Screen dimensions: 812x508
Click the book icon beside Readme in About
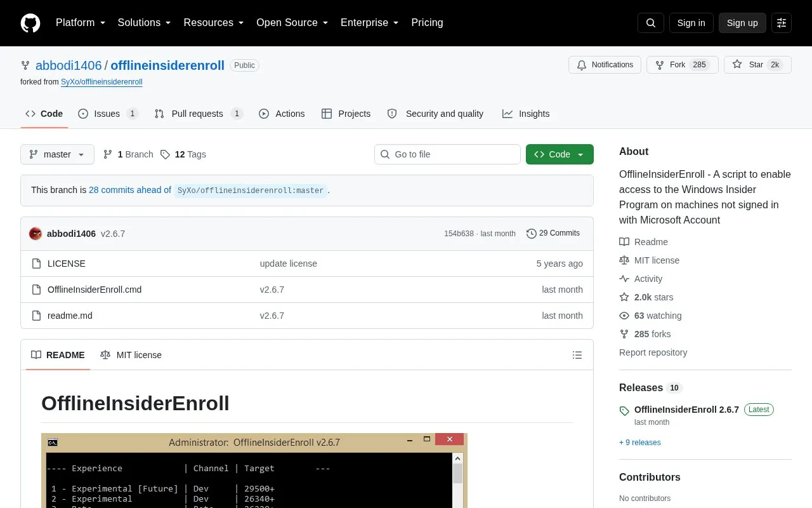pyautogui.click(x=624, y=242)
